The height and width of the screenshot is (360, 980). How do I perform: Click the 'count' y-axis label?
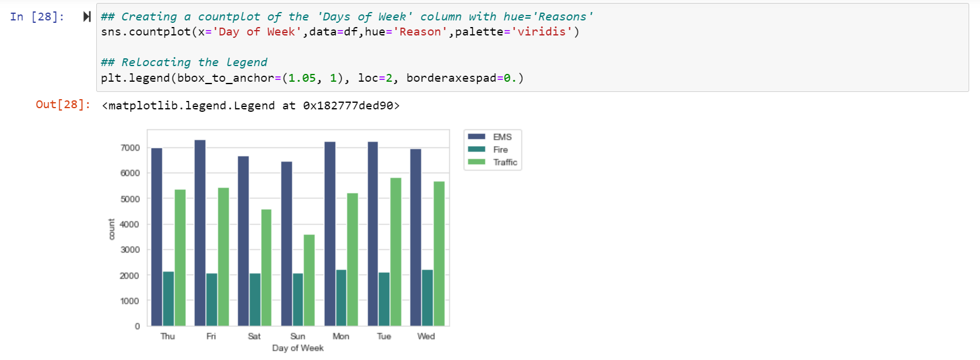coord(111,229)
